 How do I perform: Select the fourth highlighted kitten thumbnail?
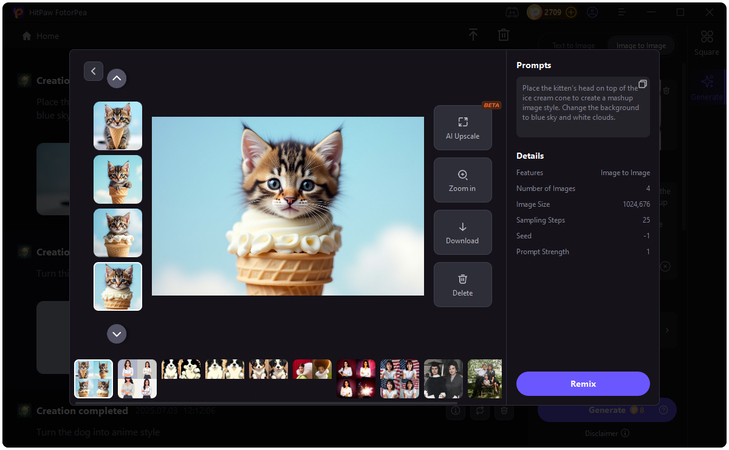tap(118, 286)
